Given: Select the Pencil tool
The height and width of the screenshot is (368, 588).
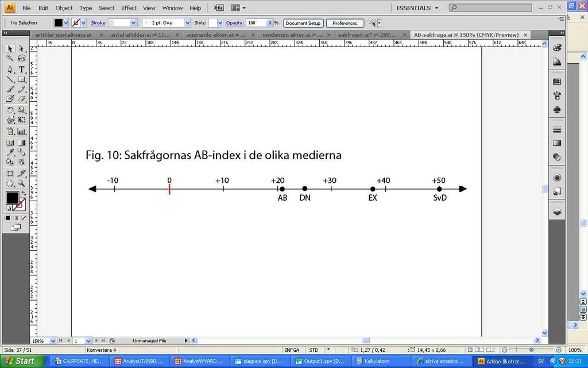Looking at the screenshot, I should pos(21,89).
